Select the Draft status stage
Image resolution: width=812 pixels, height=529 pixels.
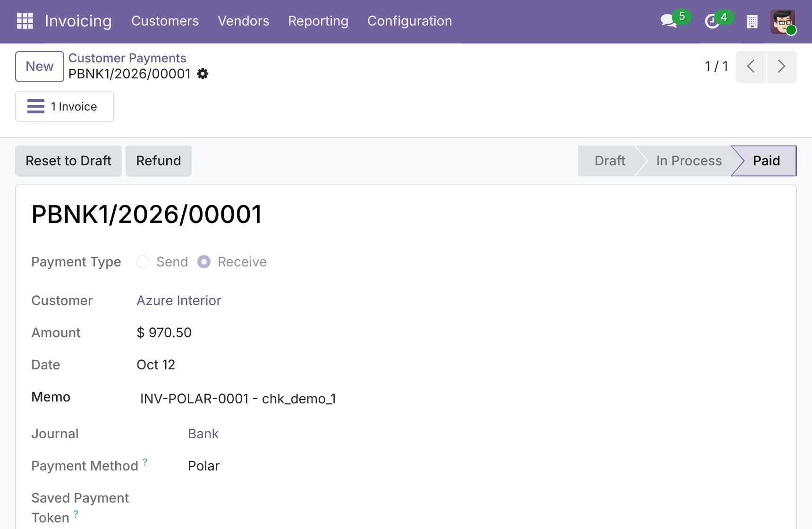point(609,161)
